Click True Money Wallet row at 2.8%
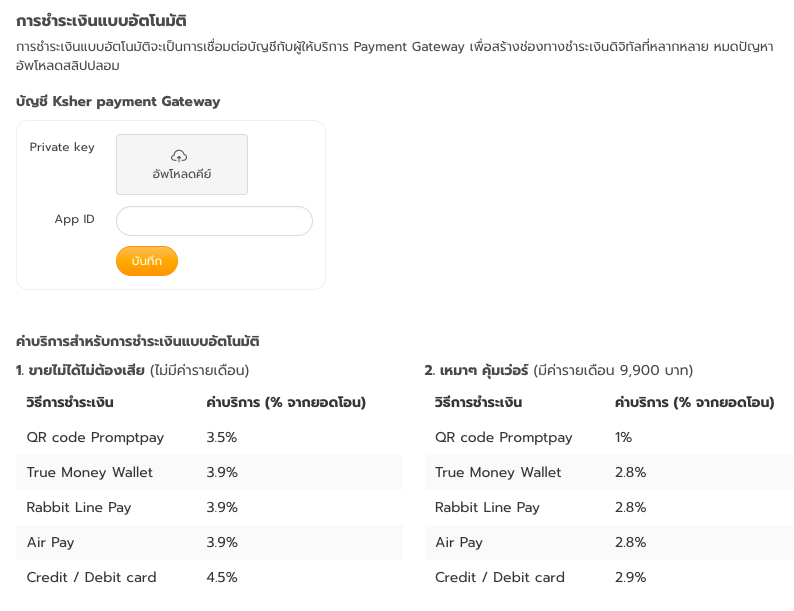 (x=609, y=472)
